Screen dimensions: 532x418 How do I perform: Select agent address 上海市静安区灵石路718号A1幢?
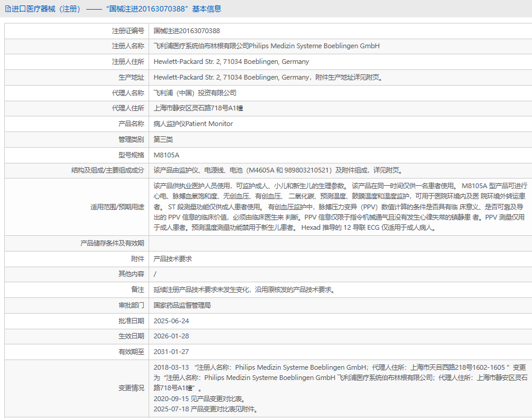coord(198,108)
